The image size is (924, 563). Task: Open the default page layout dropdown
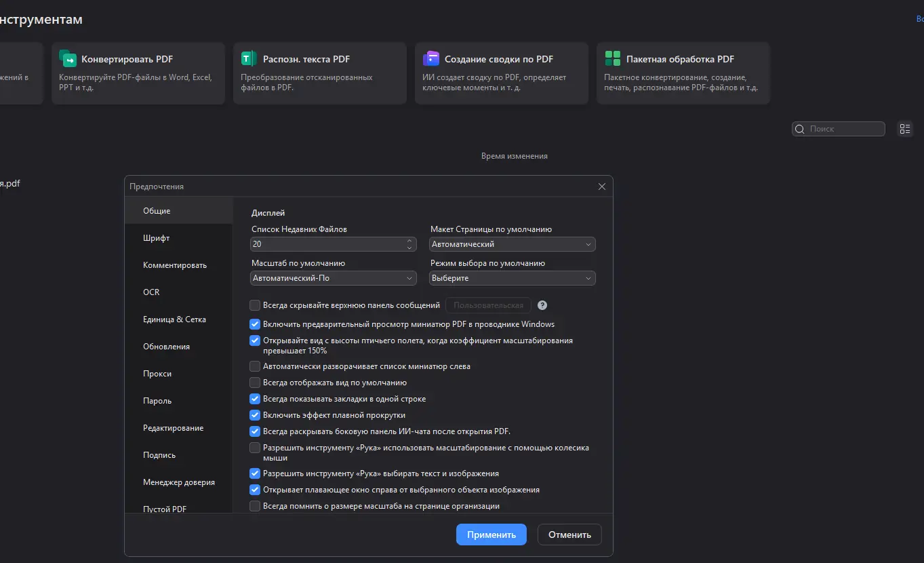coord(513,244)
